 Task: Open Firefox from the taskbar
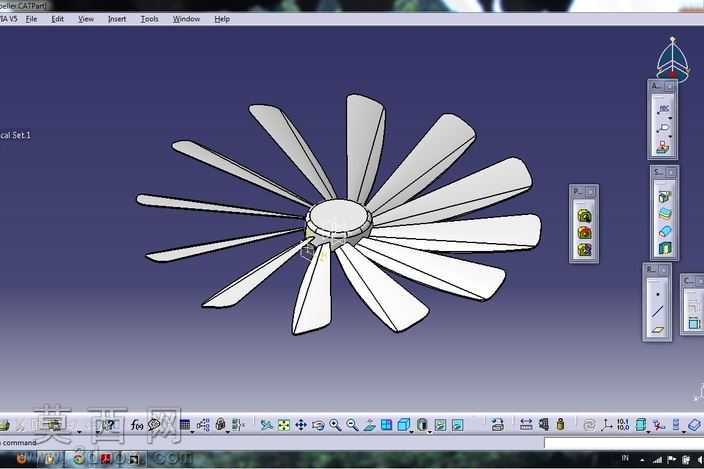(22, 459)
